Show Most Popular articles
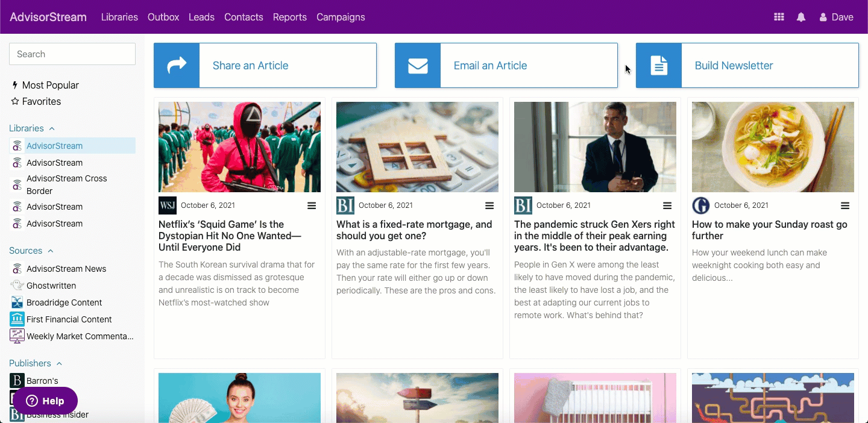Image resolution: width=868 pixels, height=423 pixels. point(45,85)
